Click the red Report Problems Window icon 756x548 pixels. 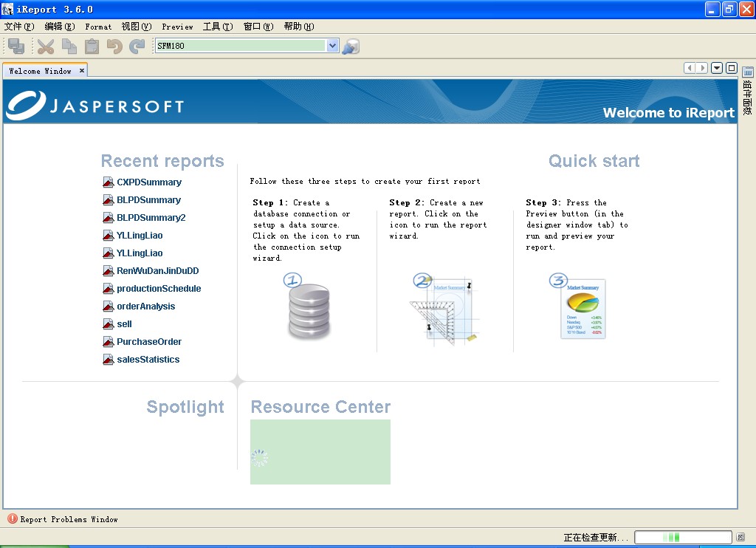(x=13, y=518)
